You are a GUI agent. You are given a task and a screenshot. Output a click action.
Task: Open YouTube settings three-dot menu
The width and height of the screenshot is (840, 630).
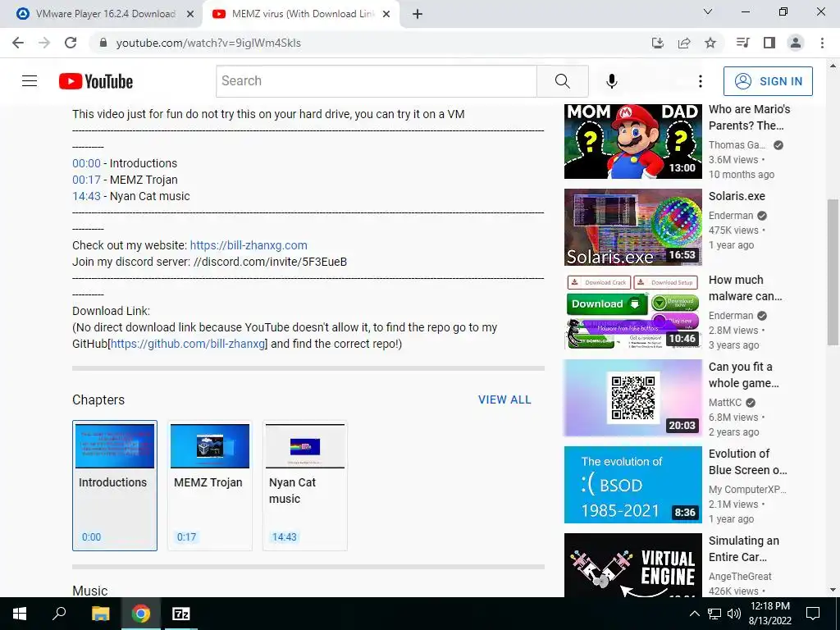[701, 81]
